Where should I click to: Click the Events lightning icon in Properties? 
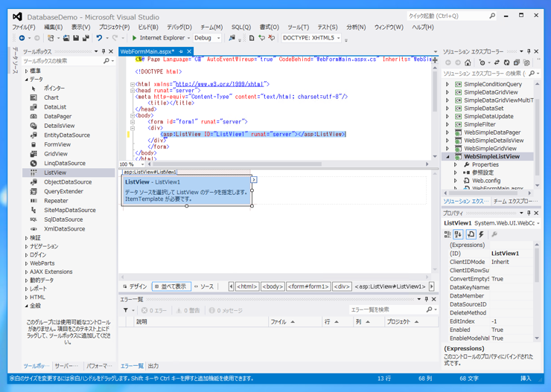click(x=482, y=234)
